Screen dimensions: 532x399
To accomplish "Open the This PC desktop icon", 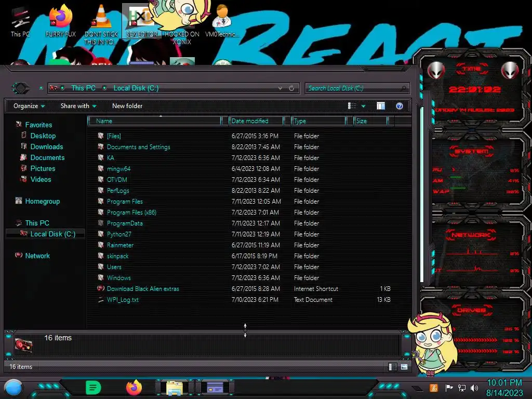I will (x=20, y=22).
